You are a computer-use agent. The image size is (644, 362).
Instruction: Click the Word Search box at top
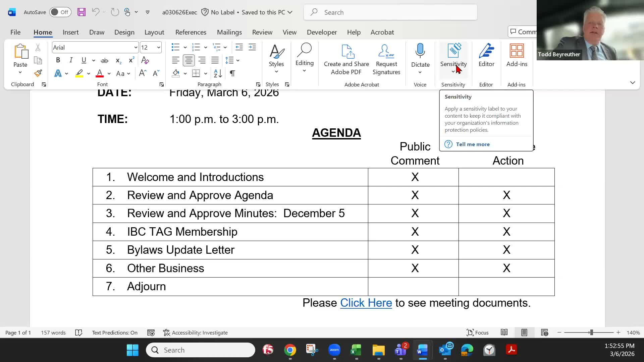tap(390, 12)
